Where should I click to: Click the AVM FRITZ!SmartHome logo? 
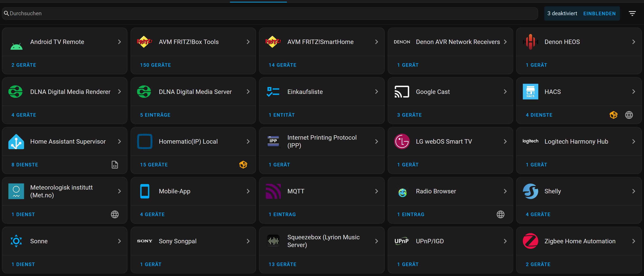click(273, 42)
